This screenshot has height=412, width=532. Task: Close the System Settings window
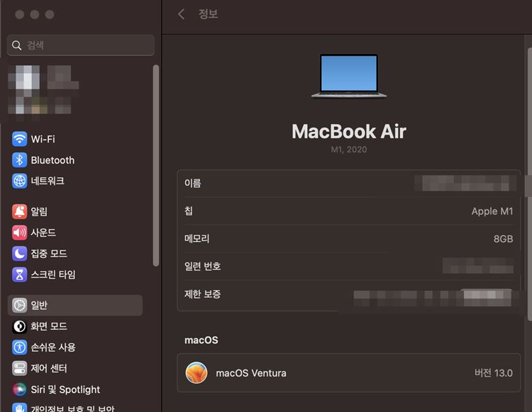point(20,14)
